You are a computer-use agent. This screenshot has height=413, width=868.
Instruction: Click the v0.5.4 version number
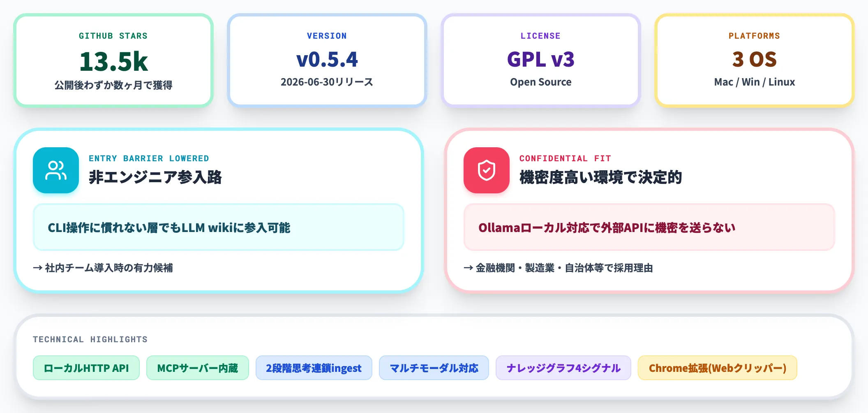[327, 59]
